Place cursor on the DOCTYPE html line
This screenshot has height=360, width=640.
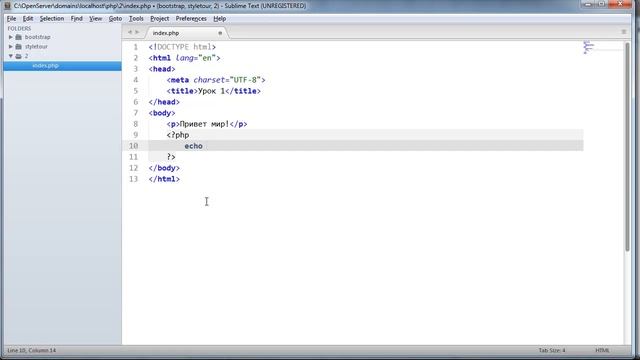pyautogui.click(x=182, y=47)
